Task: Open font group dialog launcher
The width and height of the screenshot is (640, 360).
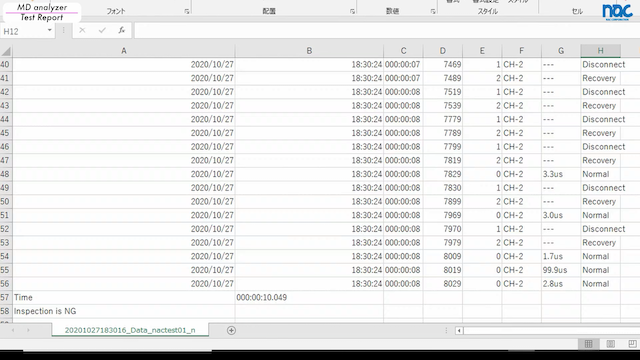Action: point(187,11)
